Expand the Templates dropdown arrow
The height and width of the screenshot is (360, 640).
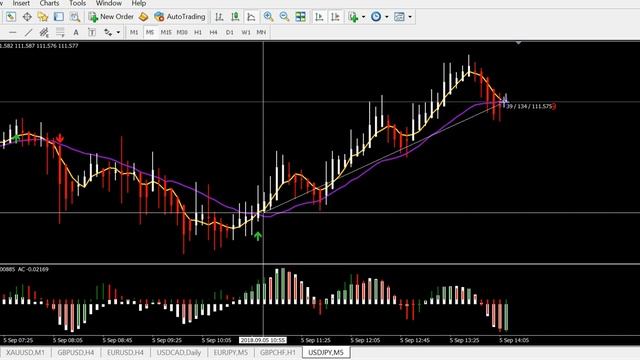click(410, 17)
